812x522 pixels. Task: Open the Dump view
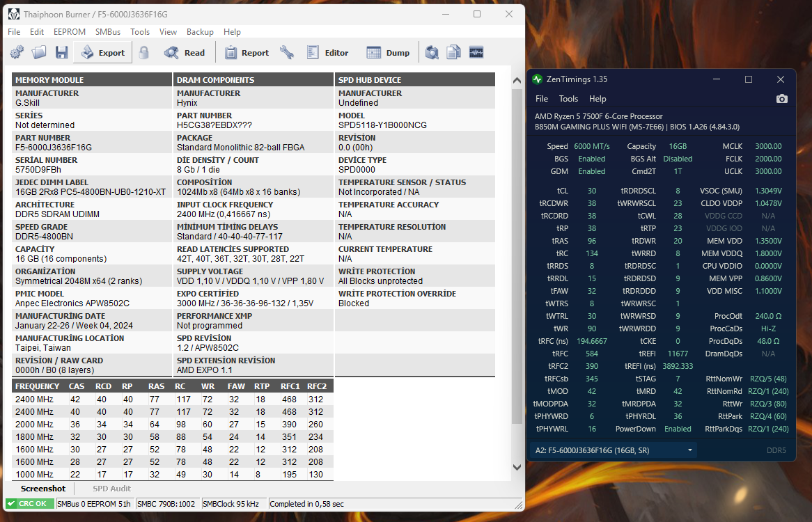point(388,52)
